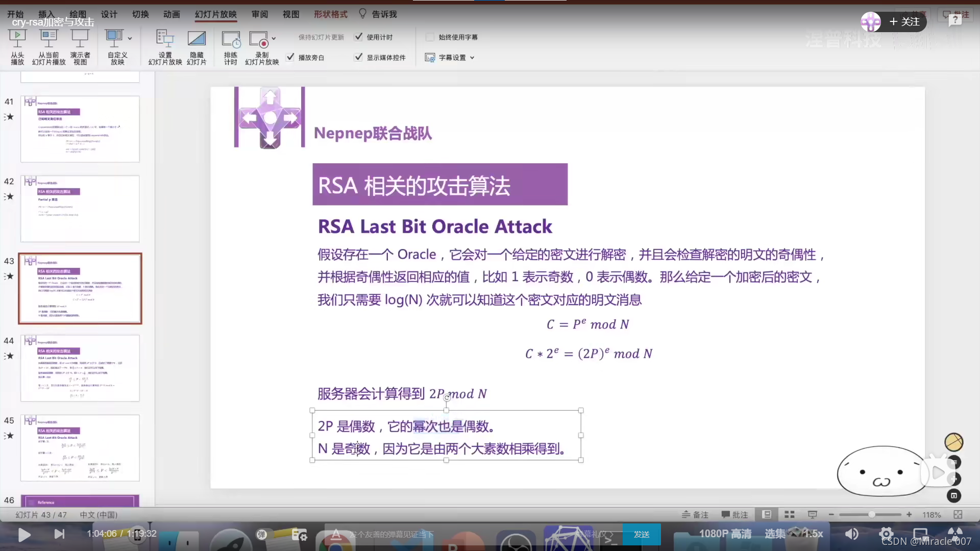
Task: Enable always use subtitles checkbox
Action: (x=430, y=37)
